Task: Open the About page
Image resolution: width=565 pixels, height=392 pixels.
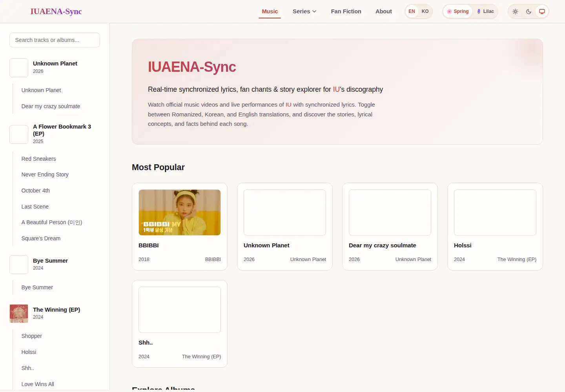Action: pyautogui.click(x=384, y=11)
